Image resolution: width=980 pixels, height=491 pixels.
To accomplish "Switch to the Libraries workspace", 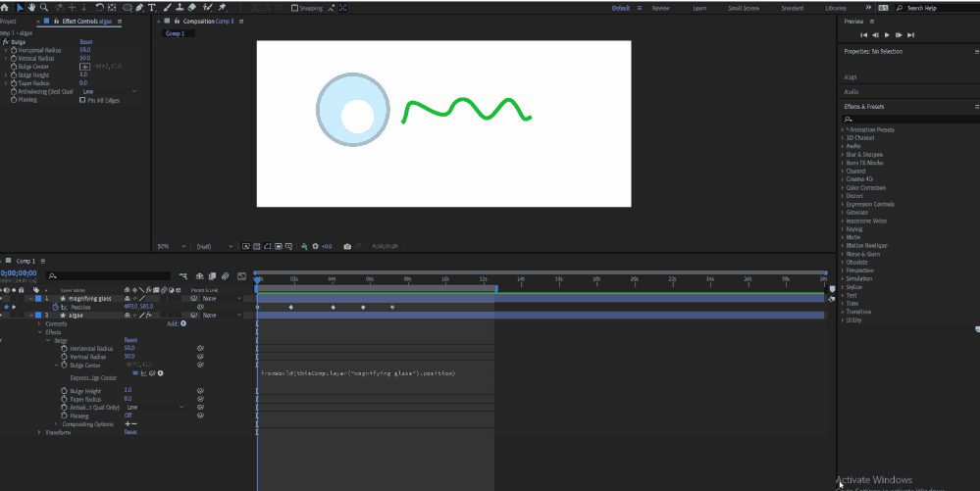I will point(836,8).
